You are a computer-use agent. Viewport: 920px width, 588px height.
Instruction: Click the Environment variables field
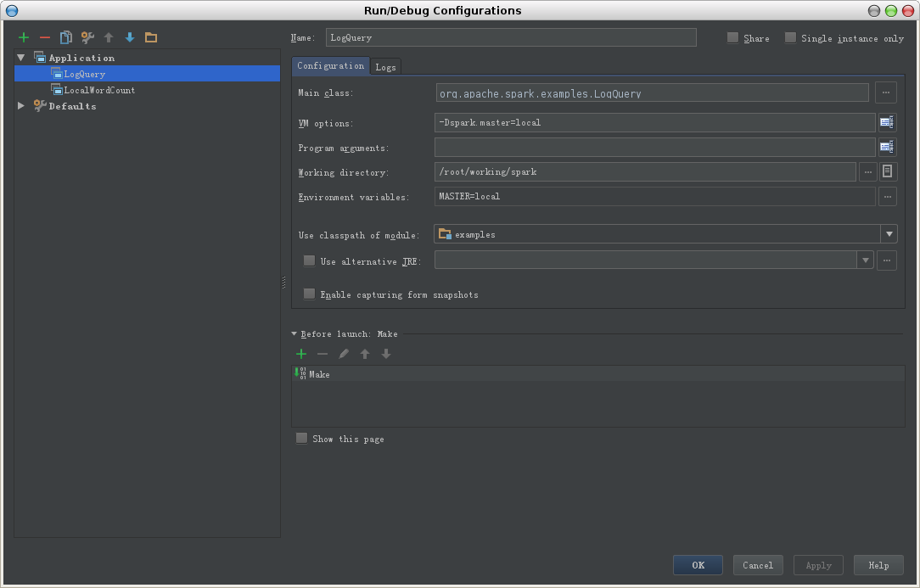coord(655,197)
